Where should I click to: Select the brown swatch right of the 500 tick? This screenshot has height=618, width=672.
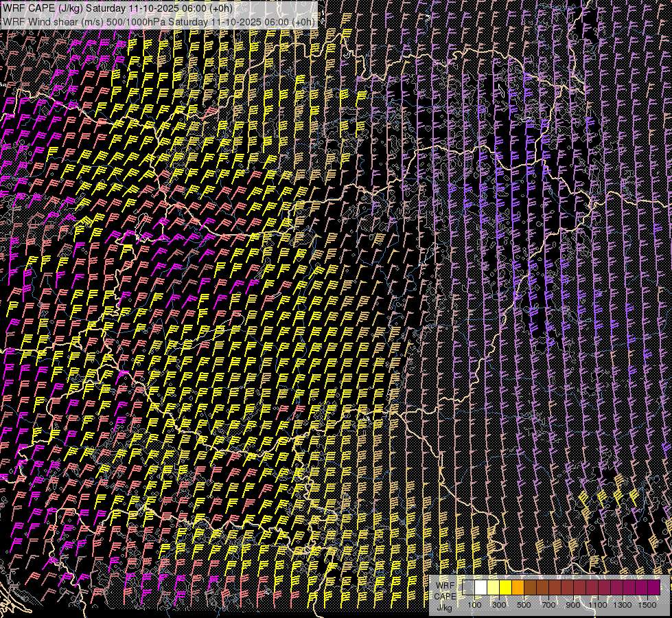tap(530, 588)
